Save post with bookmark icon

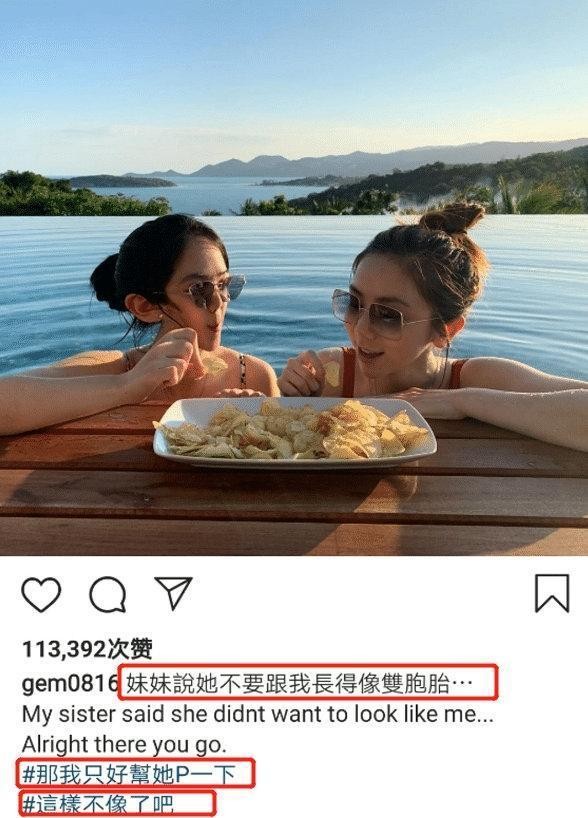click(x=552, y=593)
